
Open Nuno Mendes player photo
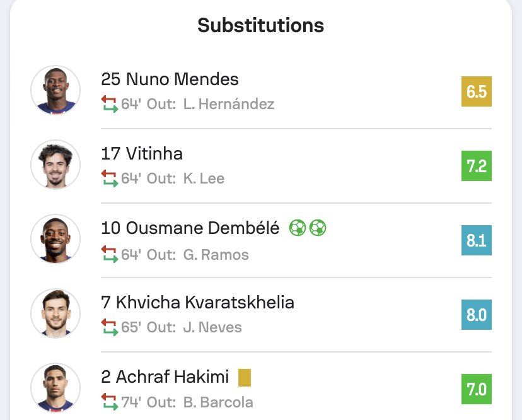pyautogui.click(x=55, y=90)
